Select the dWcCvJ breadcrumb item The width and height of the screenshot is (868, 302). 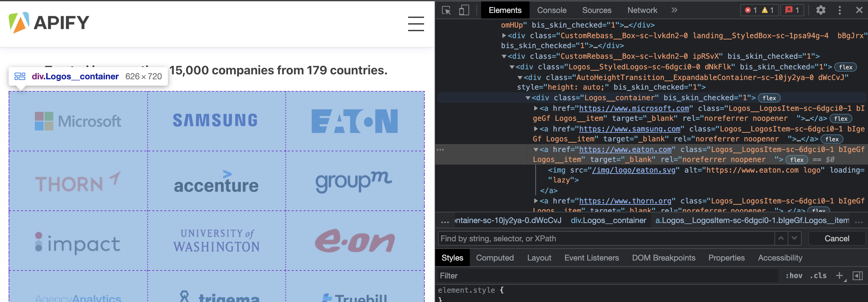[508, 220]
